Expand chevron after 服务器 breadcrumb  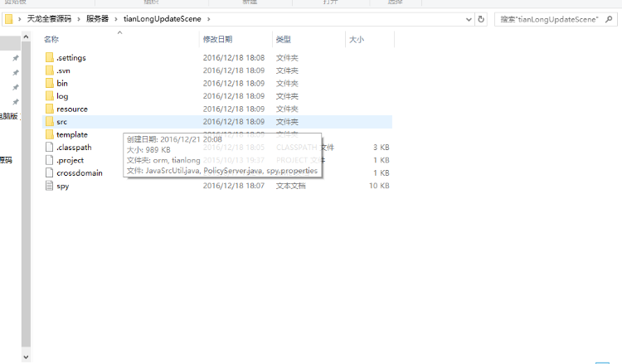(x=116, y=19)
